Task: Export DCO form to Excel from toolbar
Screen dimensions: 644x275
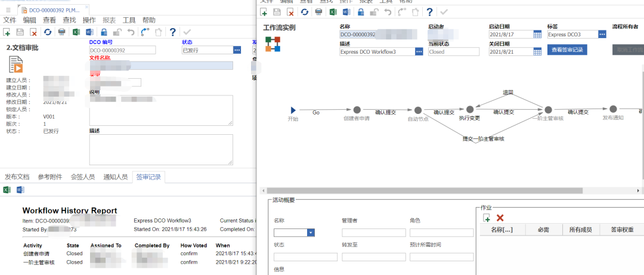Action: pos(76,32)
